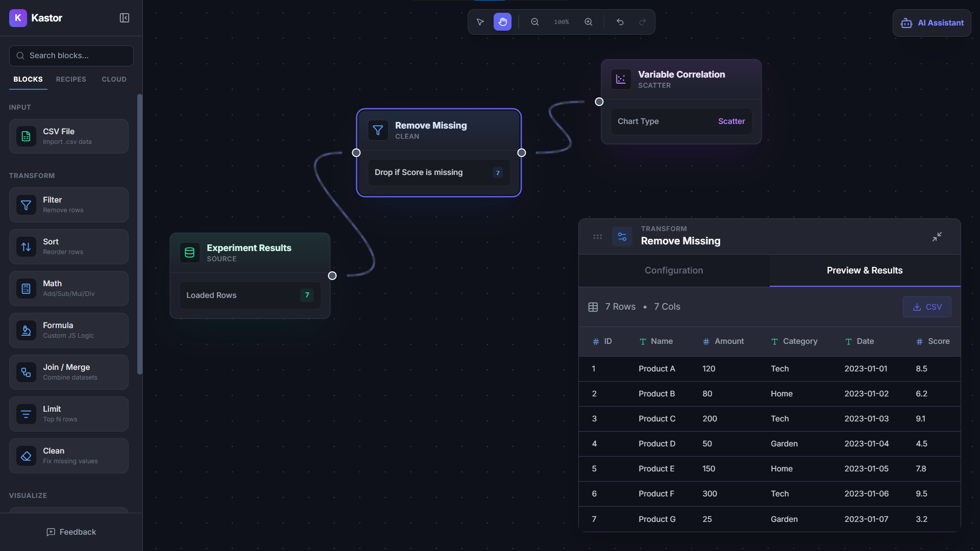Open the Drop if Score is missing rule

click(x=438, y=172)
